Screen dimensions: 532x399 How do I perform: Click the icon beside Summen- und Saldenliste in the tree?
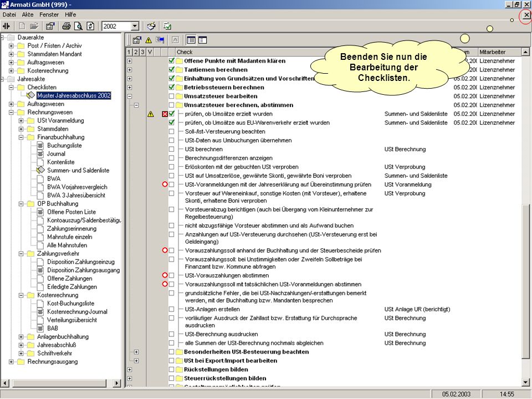[x=40, y=170]
